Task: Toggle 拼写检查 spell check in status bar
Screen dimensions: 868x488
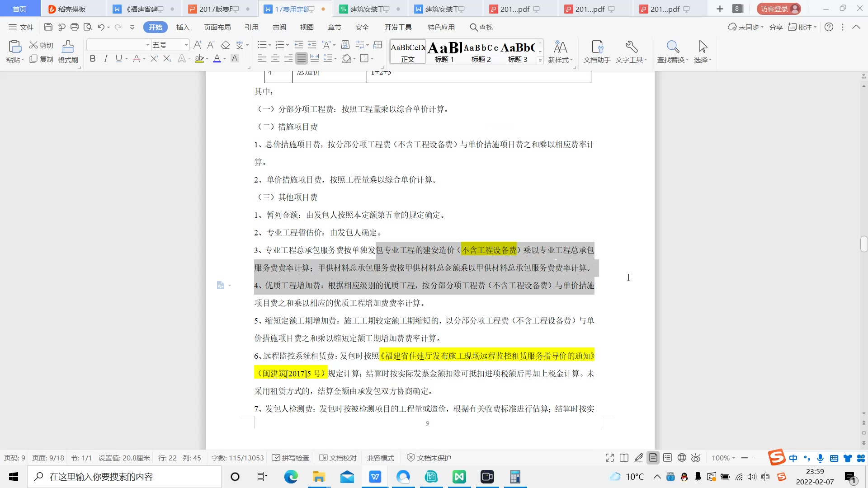Action: click(x=290, y=458)
